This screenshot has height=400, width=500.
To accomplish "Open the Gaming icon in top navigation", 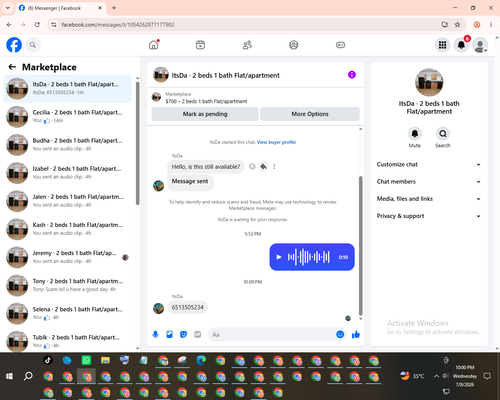I will click(x=340, y=45).
